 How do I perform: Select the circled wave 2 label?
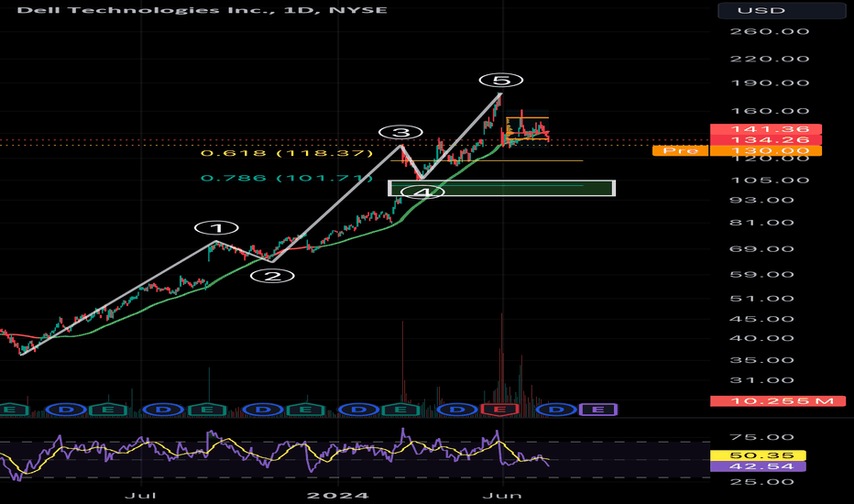tap(272, 276)
